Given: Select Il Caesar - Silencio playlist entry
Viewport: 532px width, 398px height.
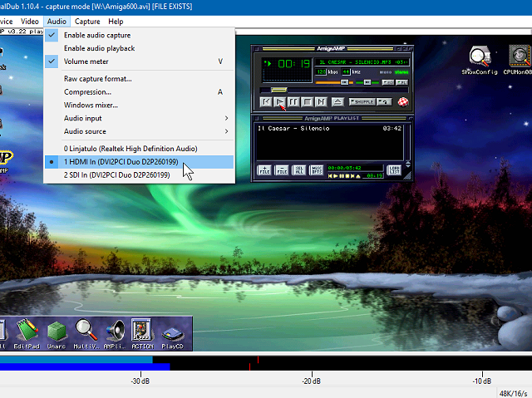Looking at the screenshot, I should point(329,129).
